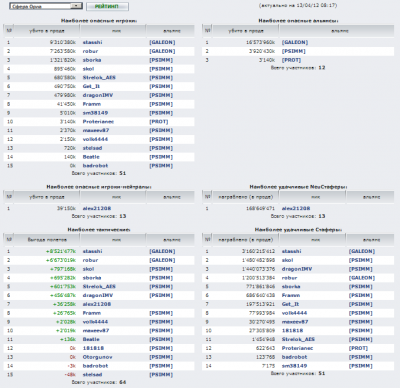Open alex21208 with 168'649'471 plundered
Screen dimensions: 400x388
coord(296,208)
